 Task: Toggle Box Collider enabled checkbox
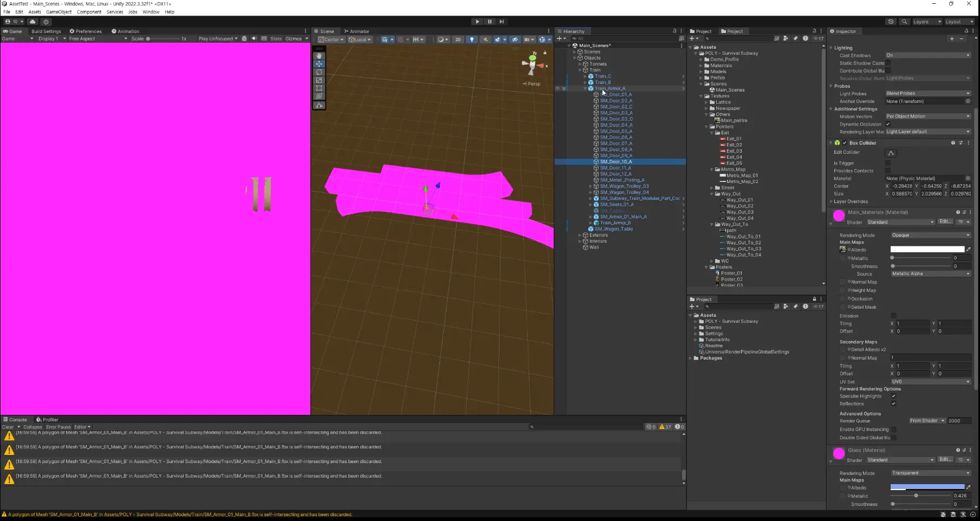click(x=845, y=143)
